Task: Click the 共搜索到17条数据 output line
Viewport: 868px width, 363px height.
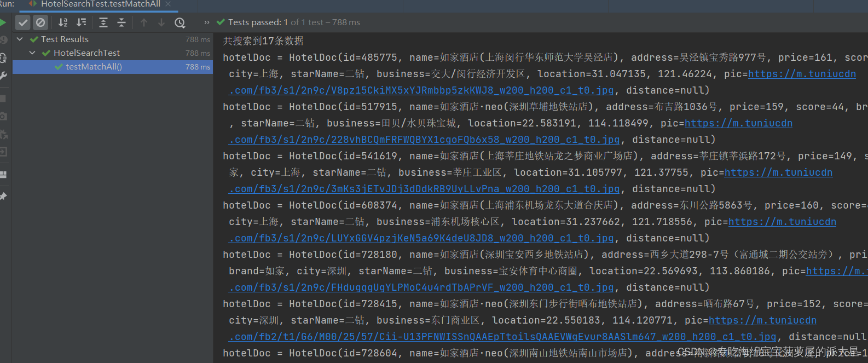Action: (x=263, y=41)
